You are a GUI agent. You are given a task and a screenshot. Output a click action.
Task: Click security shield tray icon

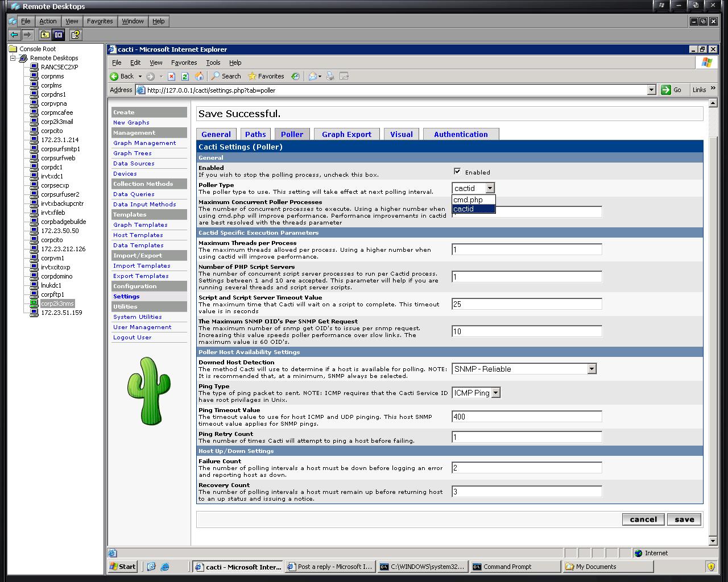coord(711,567)
